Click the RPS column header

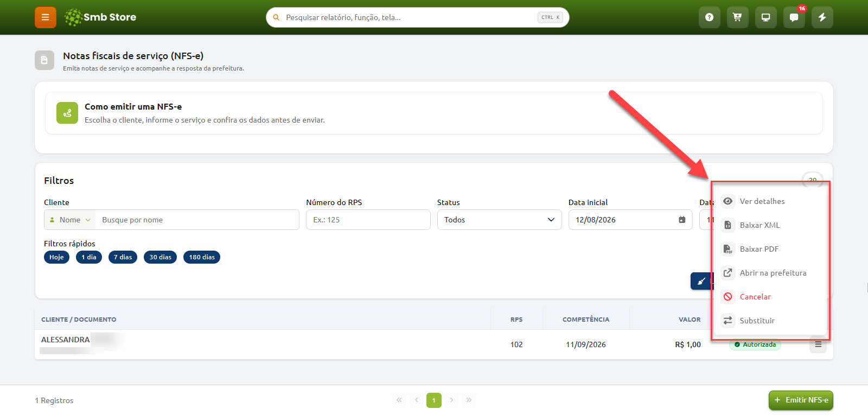pyautogui.click(x=516, y=320)
